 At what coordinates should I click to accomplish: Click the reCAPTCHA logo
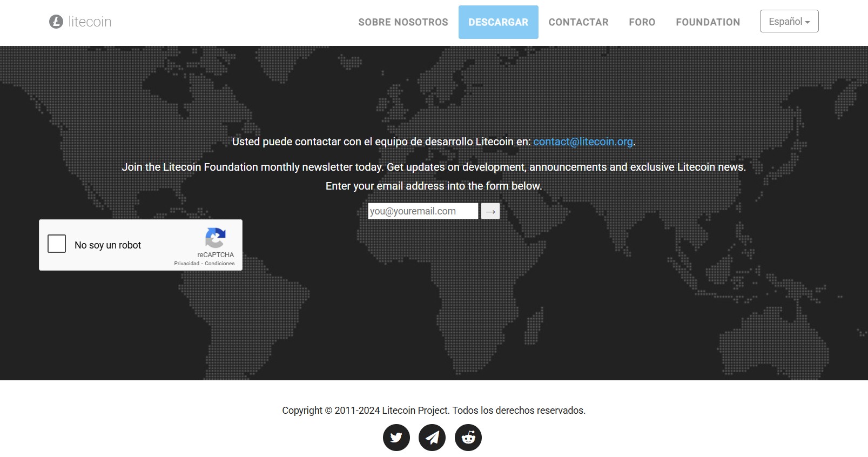(x=216, y=238)
